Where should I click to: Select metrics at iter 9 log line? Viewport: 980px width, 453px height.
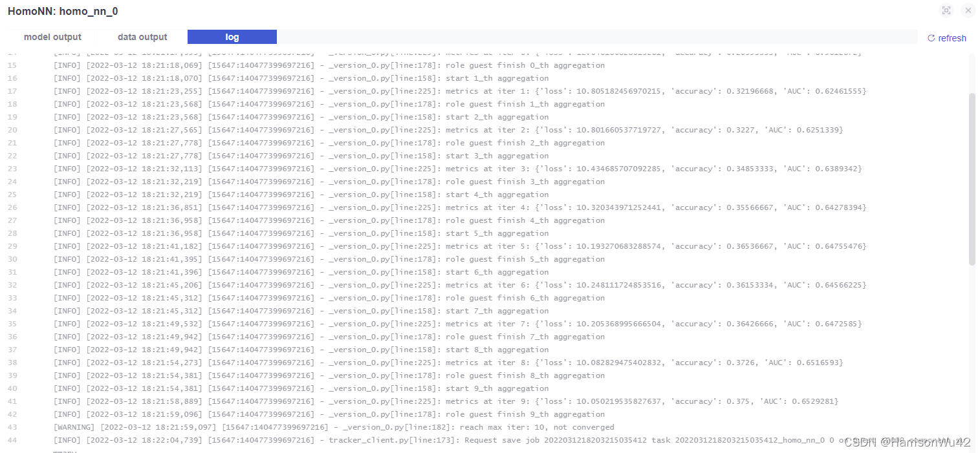tap(446, 401)
